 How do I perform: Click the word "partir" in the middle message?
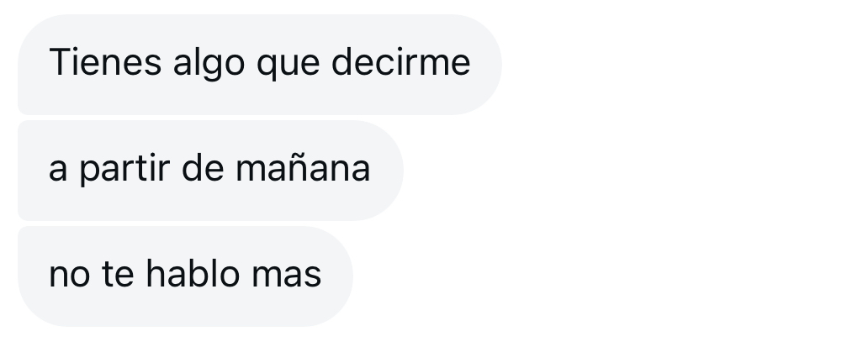124,170
